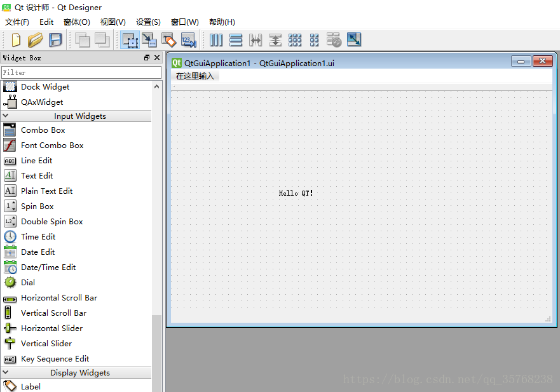Apply Lay Out Vertically in Splitter icon
The image size is (560, 392).
click(275, 40)
